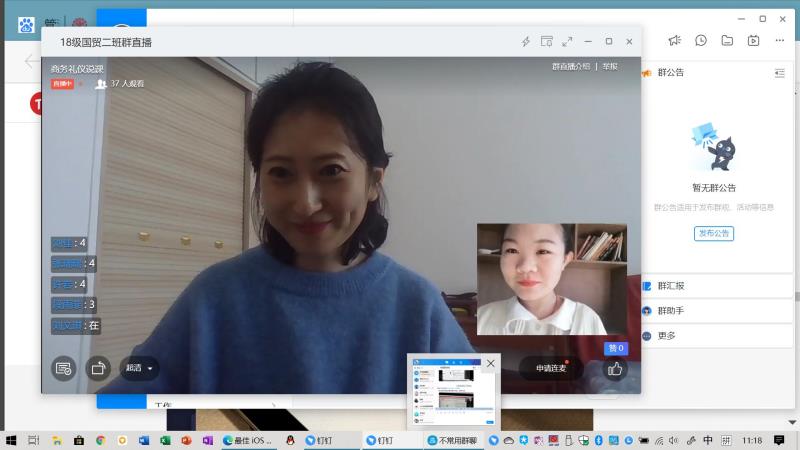Open the chat messages panel icon
This screenshot has width=800, height=450.
point(64,369)
